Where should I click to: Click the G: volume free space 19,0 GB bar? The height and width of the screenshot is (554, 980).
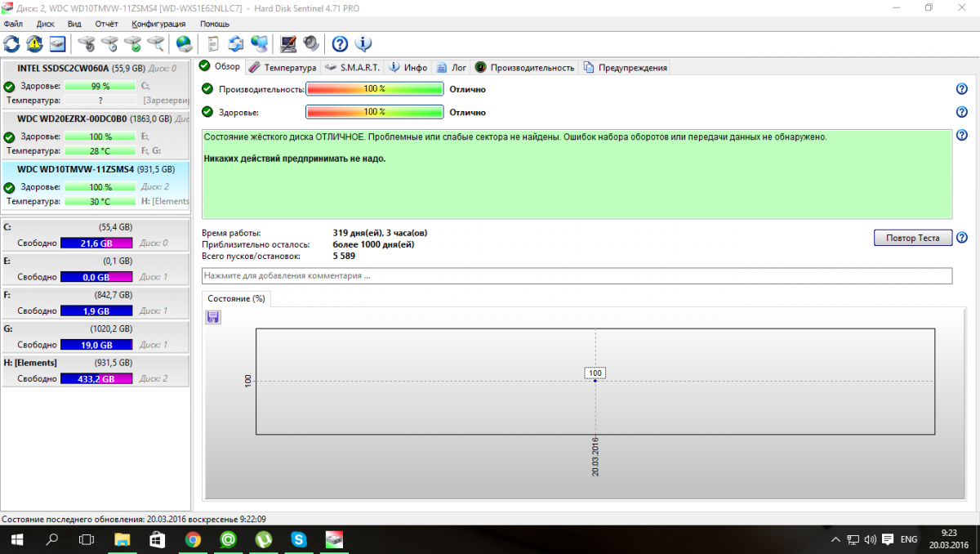[96, 345]
